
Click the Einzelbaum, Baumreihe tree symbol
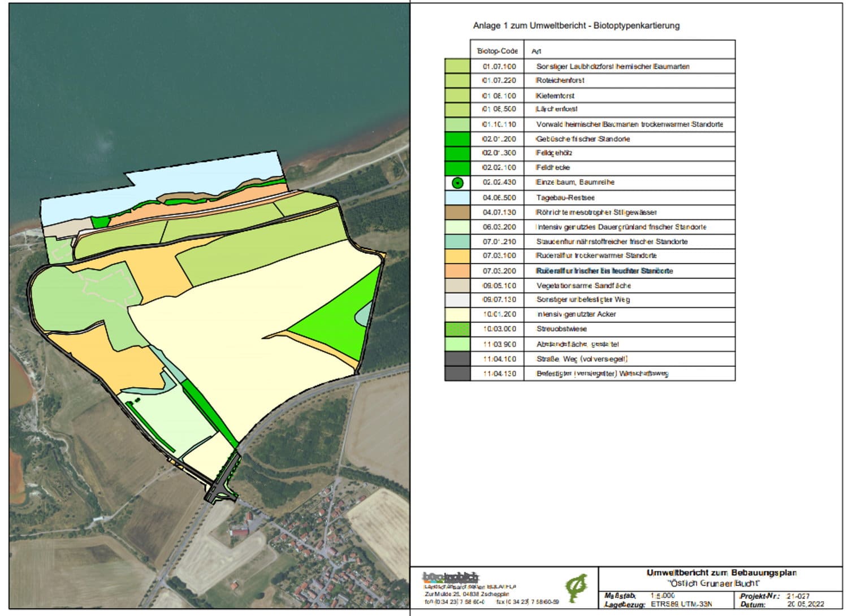pyautogui.click(x=457, y=183)
